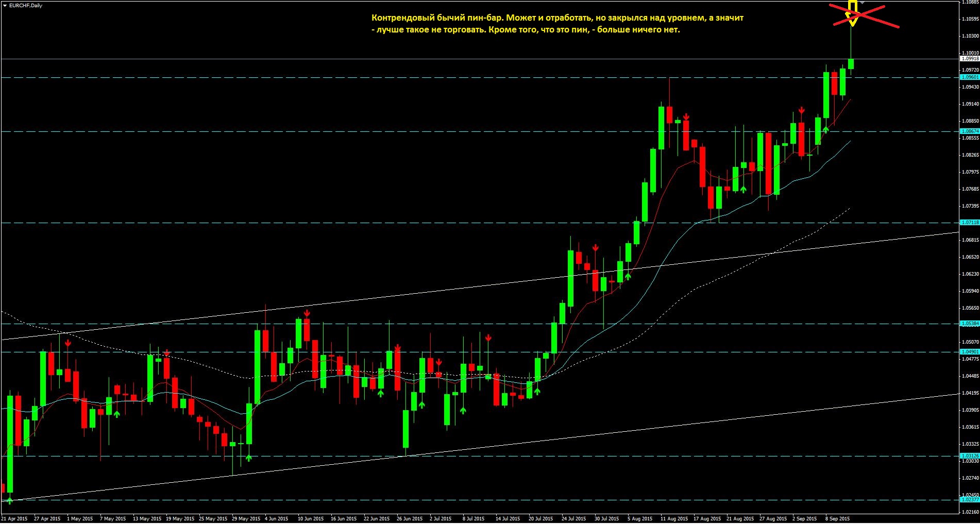
Task: Click the 1.10300 price axis label
Action: pyautogui.click(x=970, y=36)
